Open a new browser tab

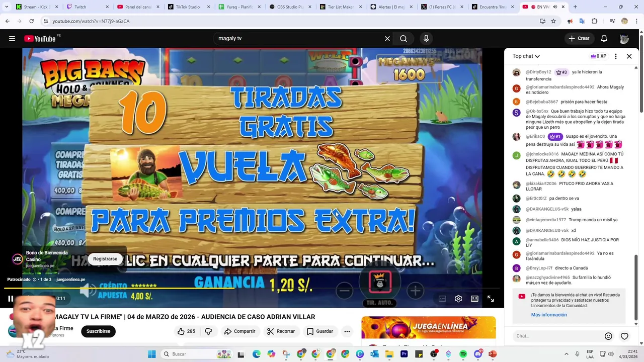point(575,7)
